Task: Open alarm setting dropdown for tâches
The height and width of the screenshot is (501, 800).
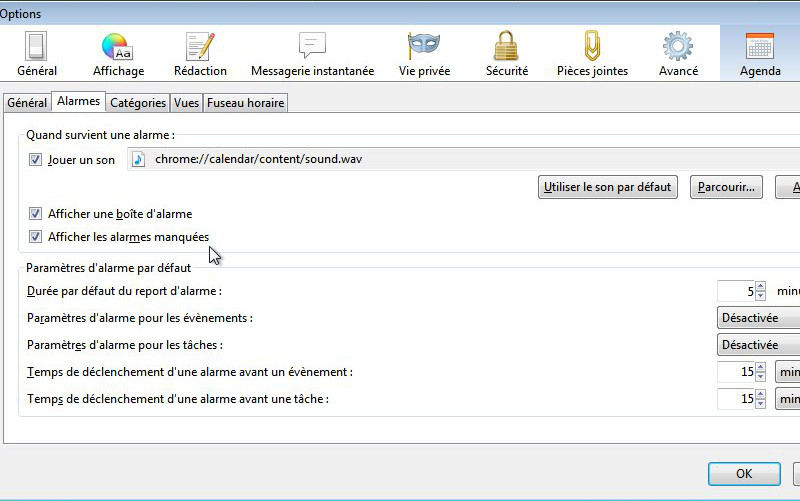Action: [x=758, y=345]
